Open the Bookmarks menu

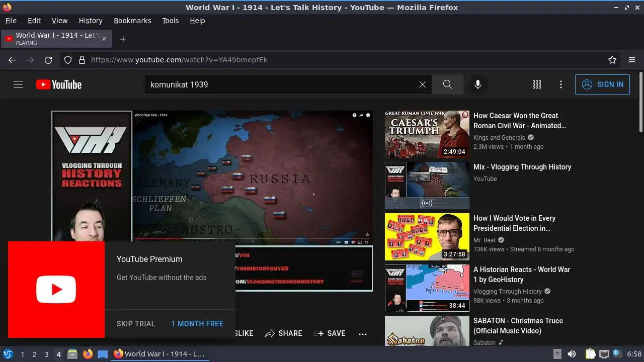click(x=132, y=21)
